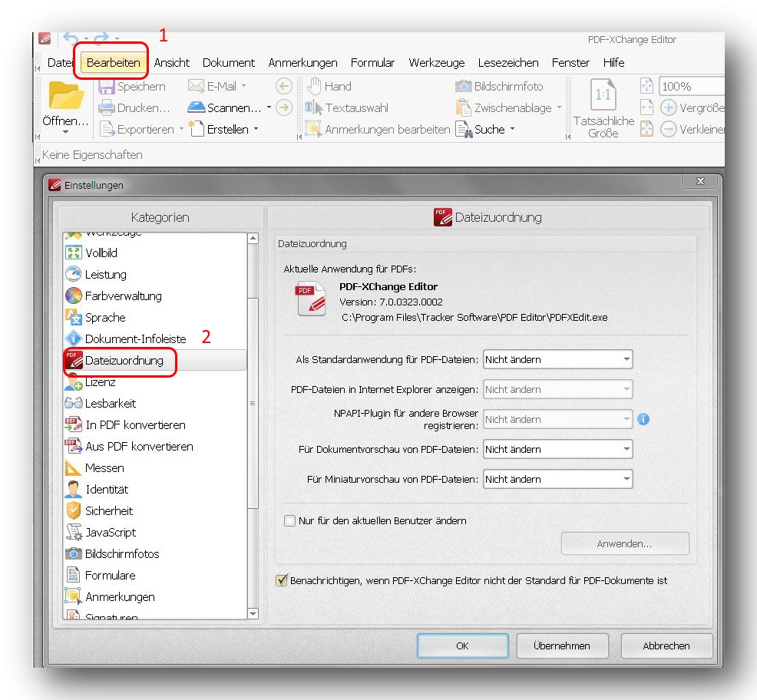This screenshot has width=757, height=700.
Task: Click the Kategorien list scroll-up arrow
Action: coord(253,239)
